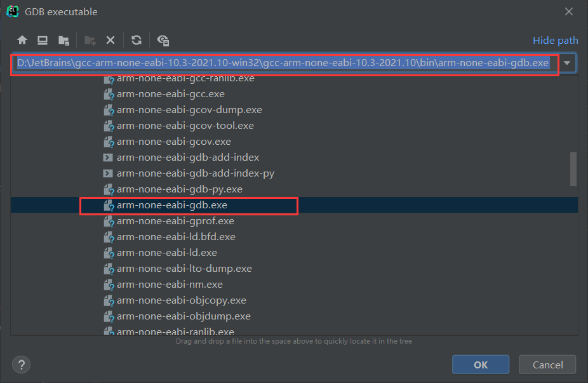This screenshot has width=588, height=383.
Task: Click the file tree vertical scrollbar
Action: pos(573,169)
